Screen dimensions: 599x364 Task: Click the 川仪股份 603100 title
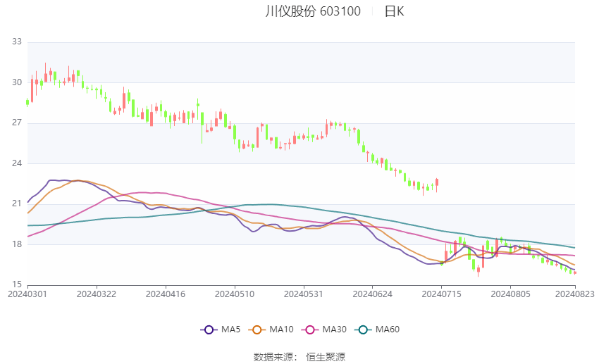pos(313,11)
